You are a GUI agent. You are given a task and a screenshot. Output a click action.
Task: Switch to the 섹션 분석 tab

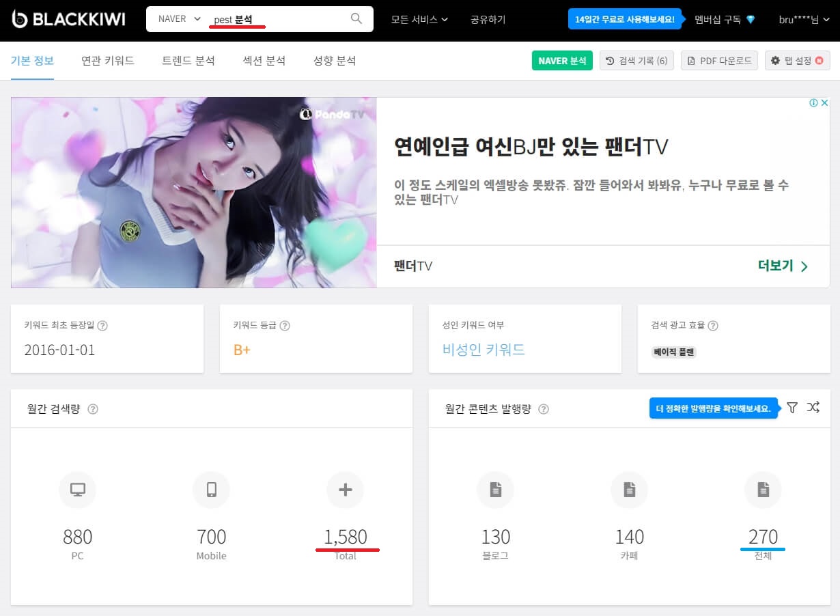coord(264,61)
